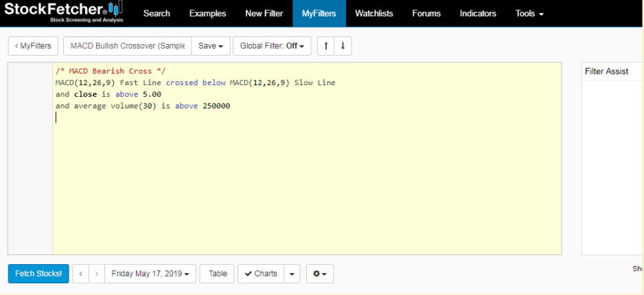The width and height of the screenshot is (644, 295).
Task: Click the 'crossed below' keyword in line two
Action: [x=196, y=83]
